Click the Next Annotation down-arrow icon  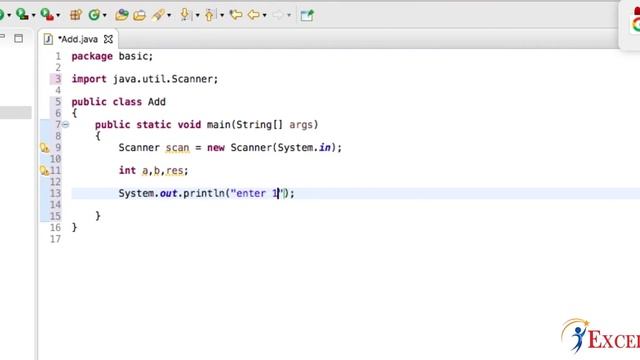coord(185,15)
